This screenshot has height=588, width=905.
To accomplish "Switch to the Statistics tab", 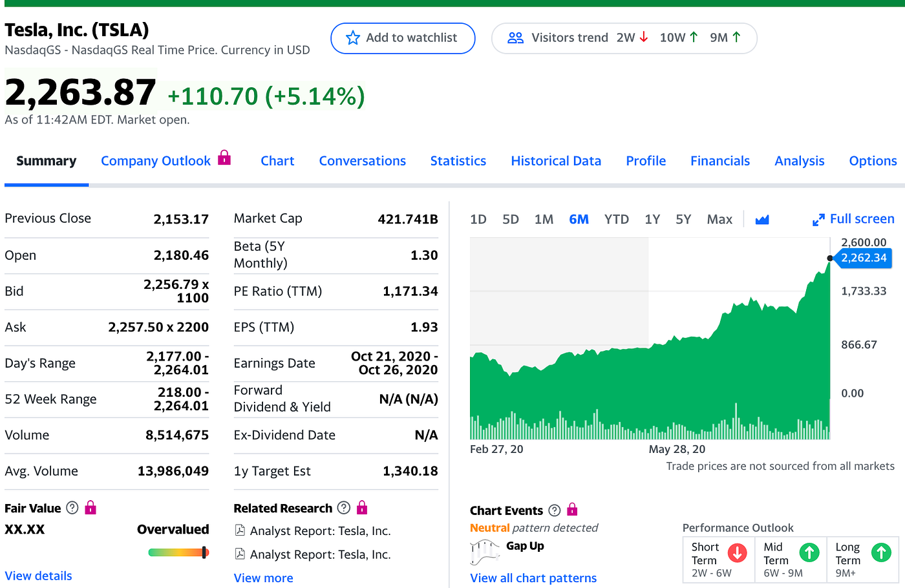I will pos(458,161).
